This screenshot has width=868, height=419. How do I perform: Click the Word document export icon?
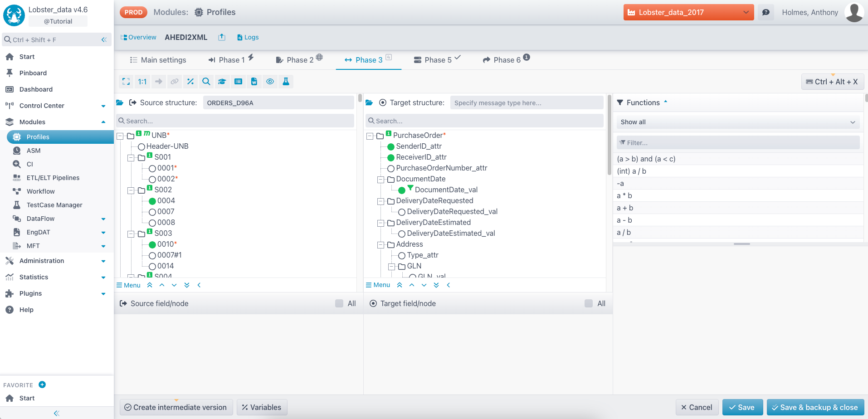click(x=254, y=82)
